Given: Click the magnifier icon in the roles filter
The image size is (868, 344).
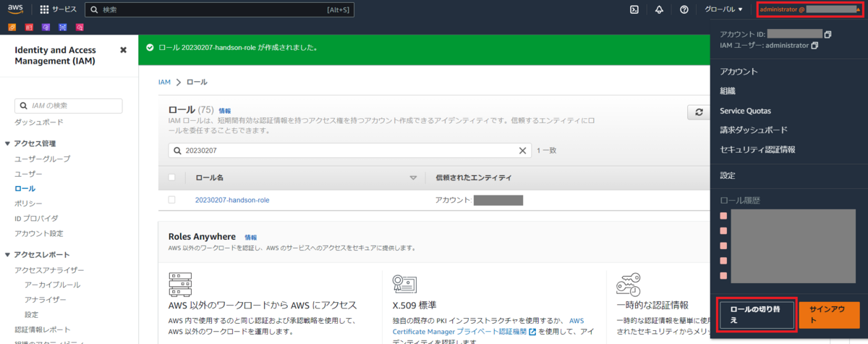Looking at the screenshot, I should pyautogui.click(x=178, y=151).
